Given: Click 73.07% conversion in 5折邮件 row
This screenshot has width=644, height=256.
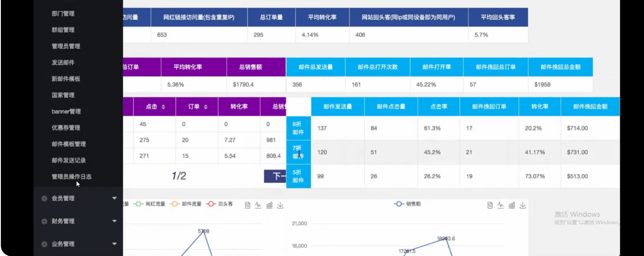Looking at the screenshot, I should [535, 176].
